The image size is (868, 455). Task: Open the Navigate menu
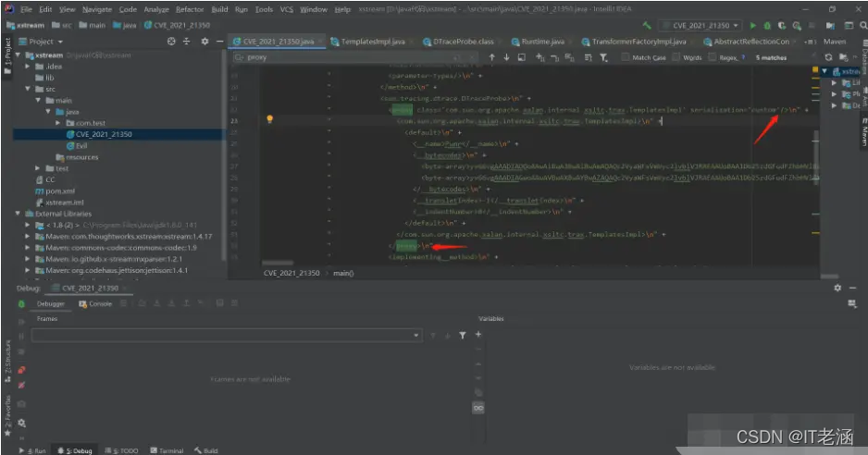pyautogui.click(x=97, y=9)
